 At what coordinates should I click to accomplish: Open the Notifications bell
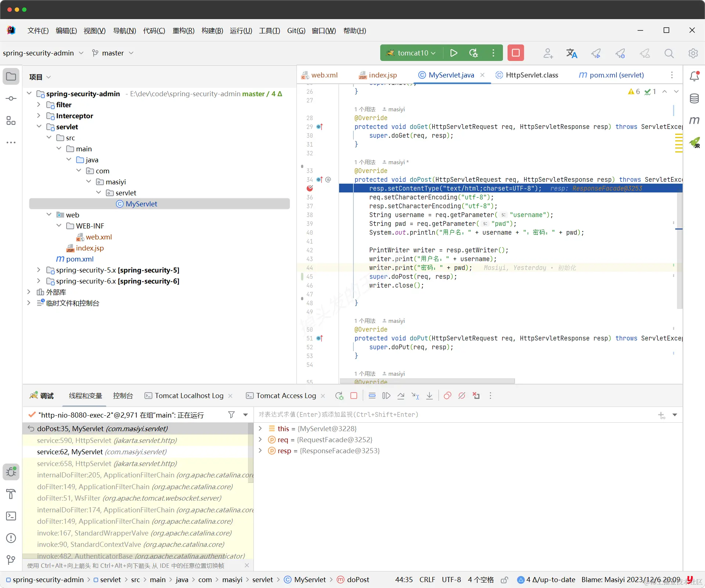[694, 76]
